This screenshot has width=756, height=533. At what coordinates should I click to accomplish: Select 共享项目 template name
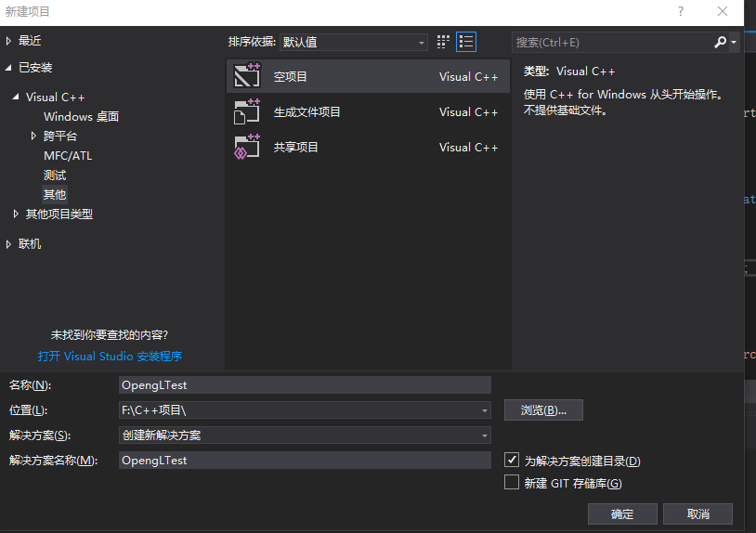click(x=296, y=147)
